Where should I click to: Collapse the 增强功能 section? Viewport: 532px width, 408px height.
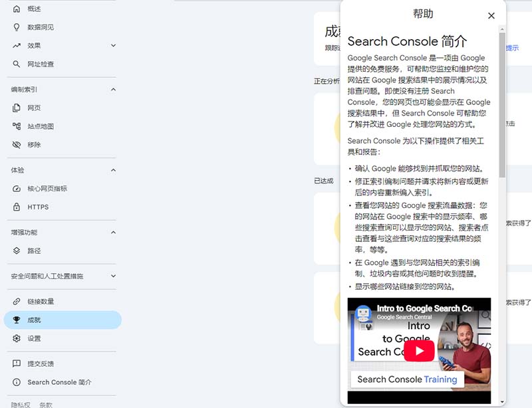tap(113, 233)
